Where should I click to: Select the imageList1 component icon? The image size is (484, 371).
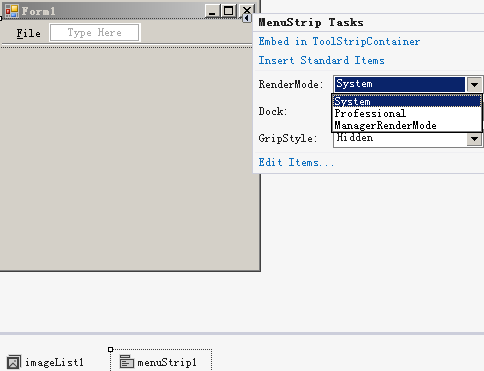(14, 362)
